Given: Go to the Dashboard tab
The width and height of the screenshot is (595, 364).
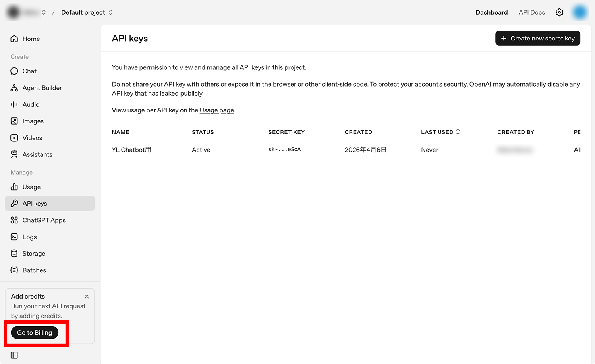Looking at the screenshot, I should coord(491,12).
